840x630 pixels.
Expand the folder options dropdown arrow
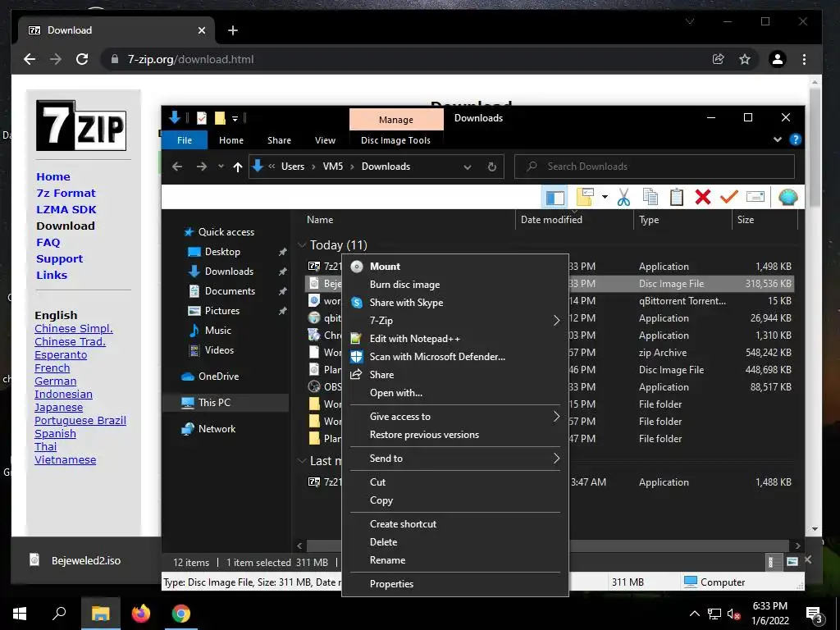[605, 197]
